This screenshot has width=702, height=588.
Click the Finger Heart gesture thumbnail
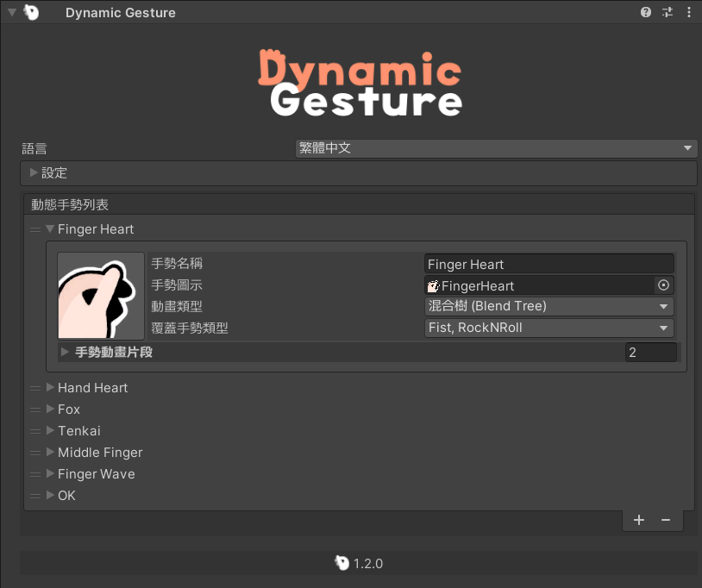point(101,296)
